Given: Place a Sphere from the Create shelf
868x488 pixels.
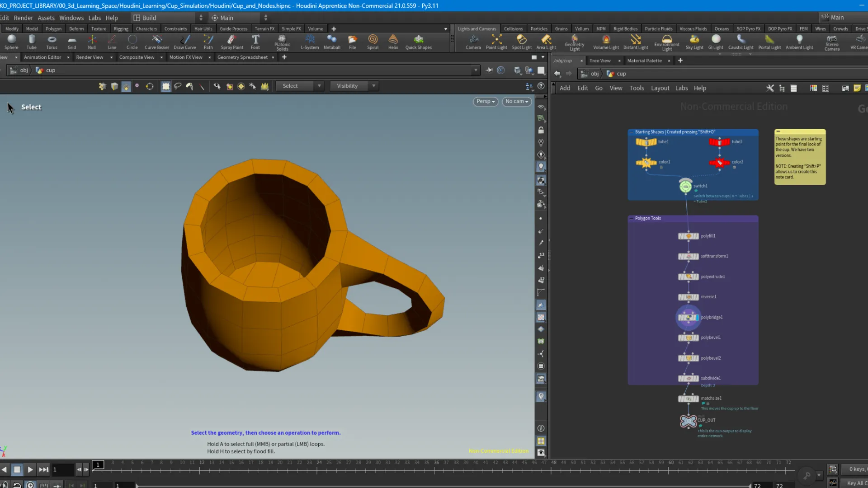Looking at the screenshot, I should pyautogui.click(x=11, y=42).
